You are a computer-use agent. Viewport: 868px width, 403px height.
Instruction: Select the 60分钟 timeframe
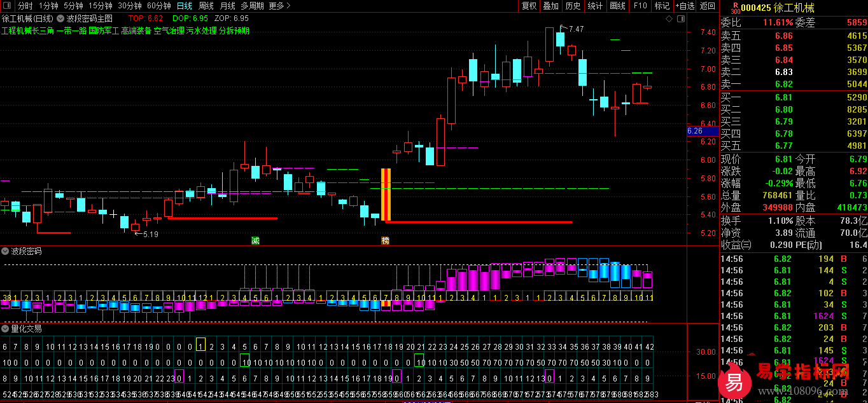[x=158, y=6]
